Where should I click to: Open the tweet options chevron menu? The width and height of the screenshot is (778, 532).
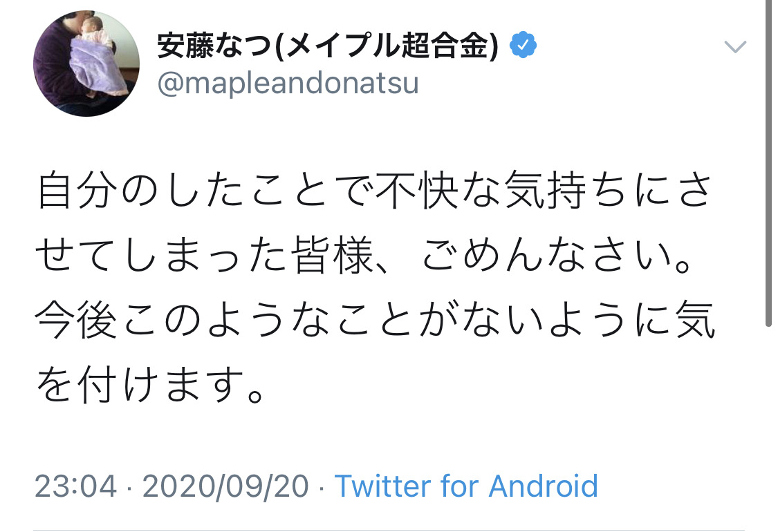734,47
